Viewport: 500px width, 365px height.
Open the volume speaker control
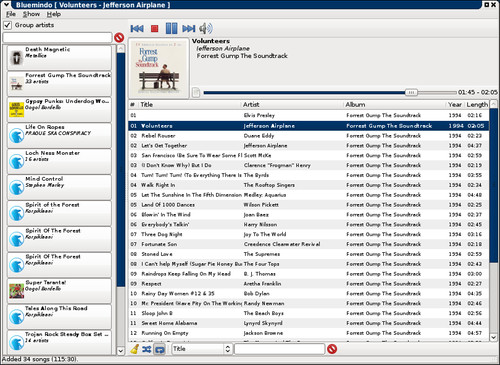[206, 29]
